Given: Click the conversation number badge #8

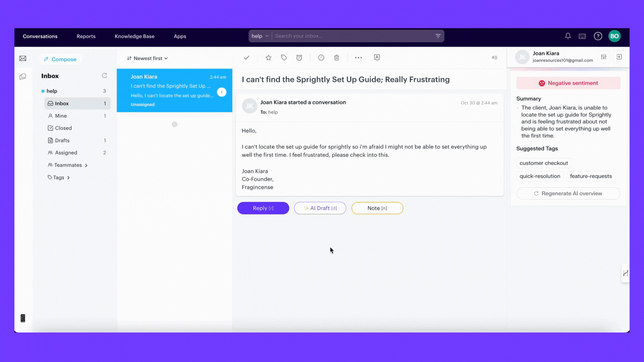Looking at the screenshot, I should tap(494, 57).
